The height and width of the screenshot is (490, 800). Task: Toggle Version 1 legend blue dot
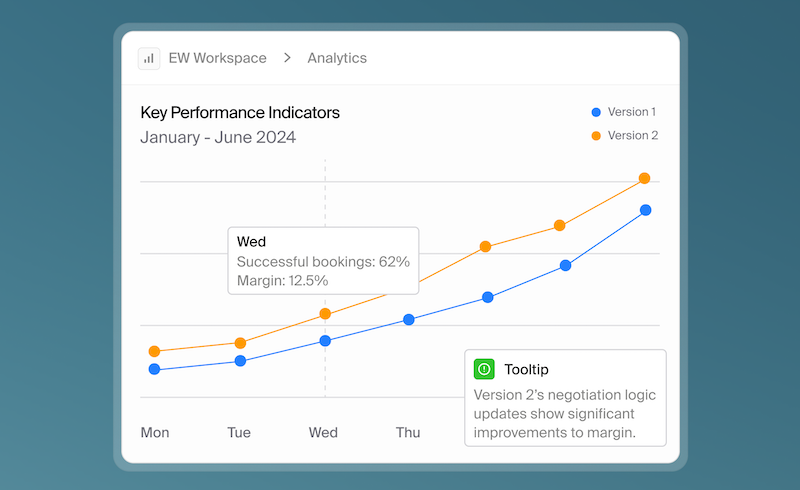click(596, 112)
